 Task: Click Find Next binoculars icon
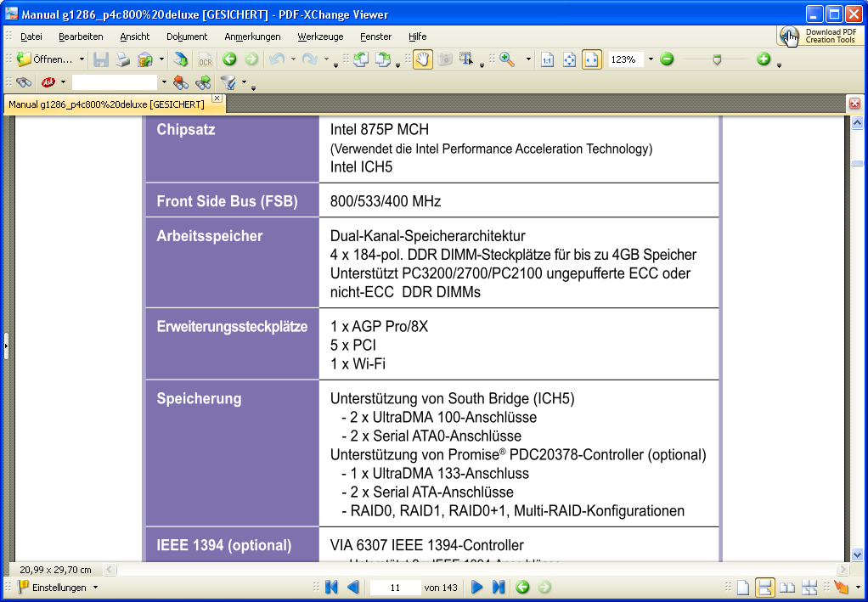203,82
